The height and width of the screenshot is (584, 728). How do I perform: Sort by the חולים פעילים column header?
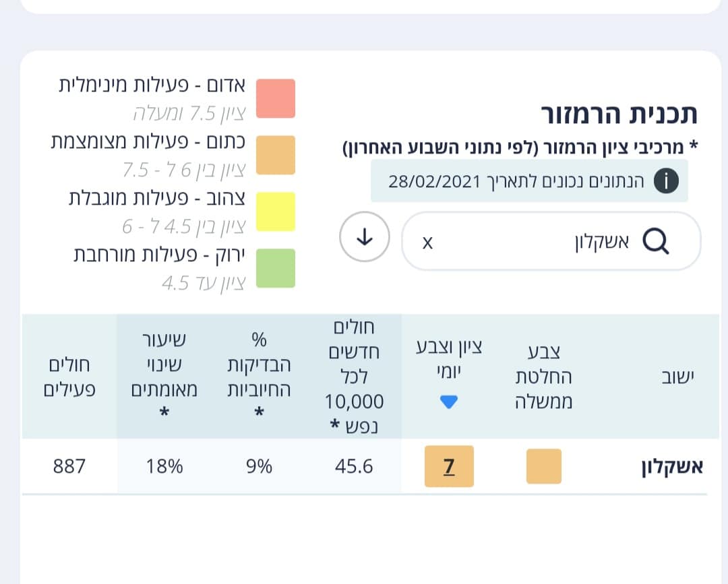pyautogui.click(x=69, y=377)
